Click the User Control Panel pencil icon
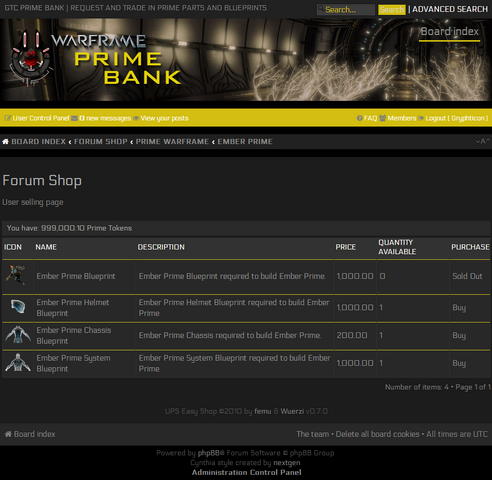 coord(8,118)
